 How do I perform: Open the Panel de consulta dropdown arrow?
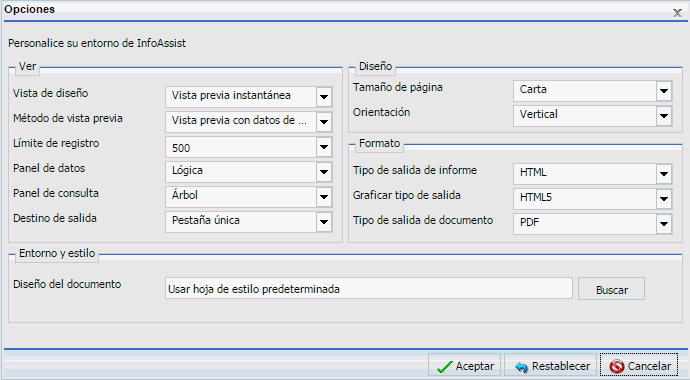tap(324, 197)
